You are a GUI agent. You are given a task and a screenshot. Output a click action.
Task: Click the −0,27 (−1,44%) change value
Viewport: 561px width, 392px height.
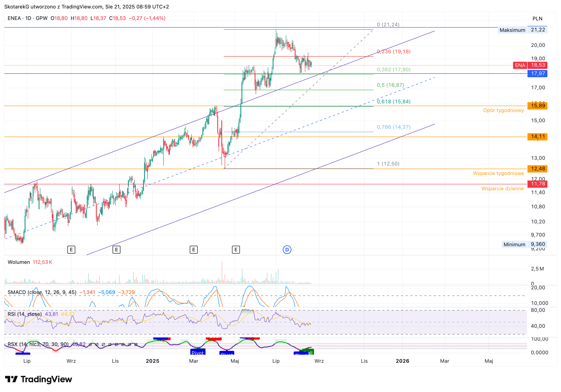click(x=147, y=18)
